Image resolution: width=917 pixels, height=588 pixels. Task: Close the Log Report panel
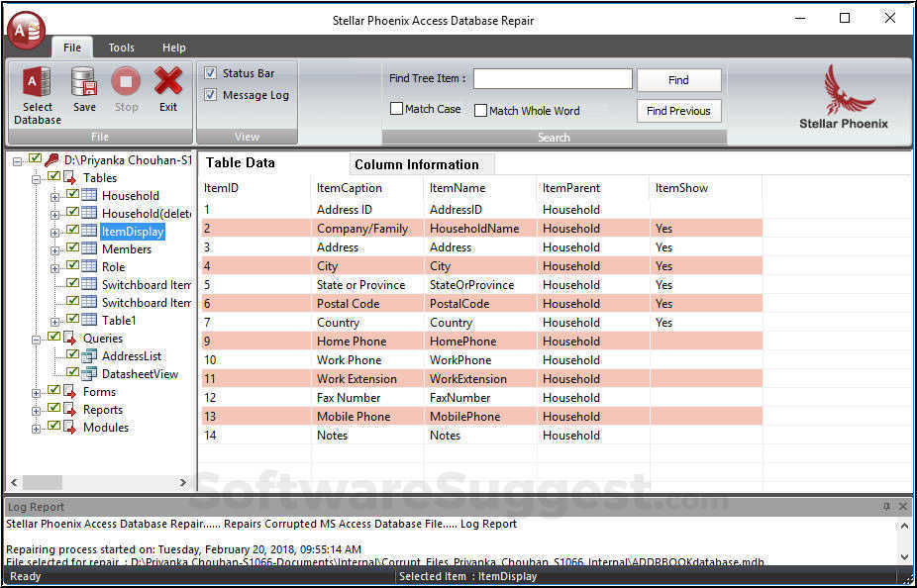pyautogui.click(x=902, y=507)
